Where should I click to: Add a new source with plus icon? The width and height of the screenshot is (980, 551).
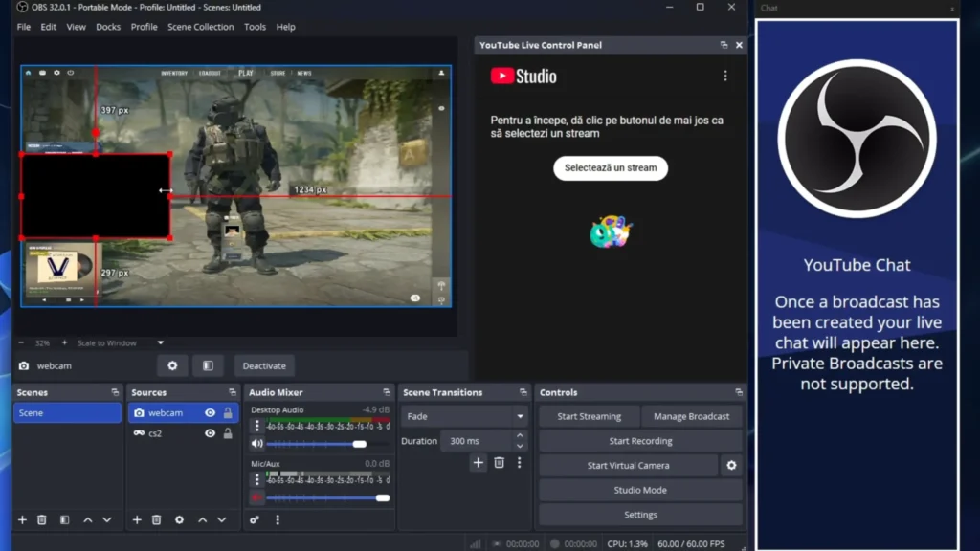[137, 519]
